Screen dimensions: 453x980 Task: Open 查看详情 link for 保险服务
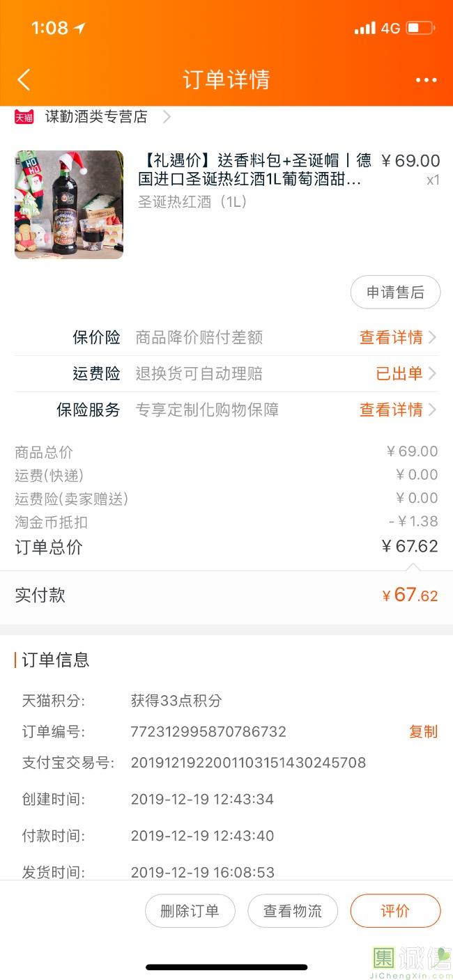[391, 410]
